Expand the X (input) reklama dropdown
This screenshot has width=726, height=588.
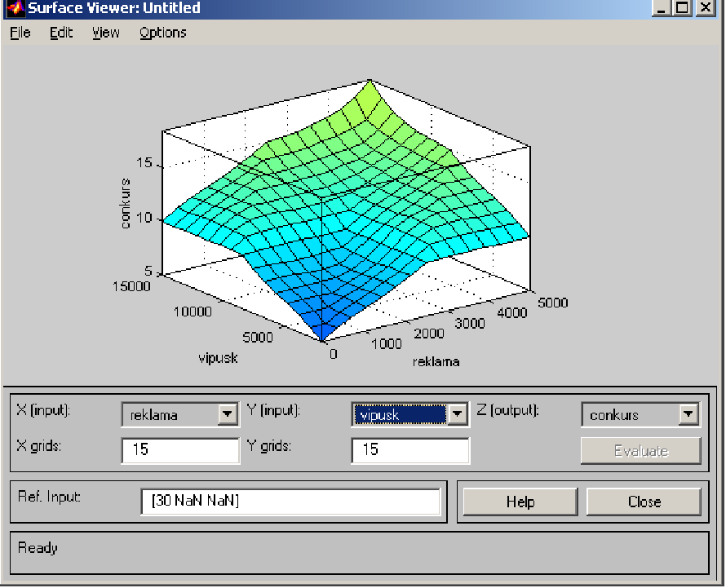point(228,415)
